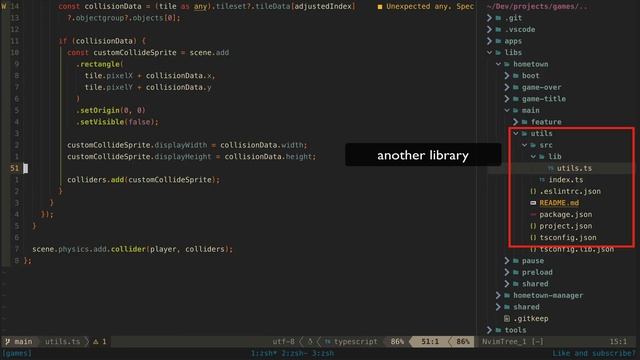Click the game-title folder icon
The height and width of the screenshot is (360, 640).
[516, 98]
